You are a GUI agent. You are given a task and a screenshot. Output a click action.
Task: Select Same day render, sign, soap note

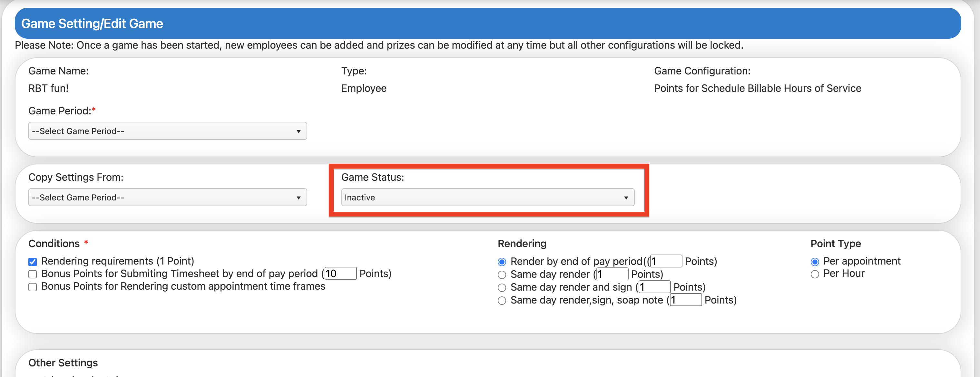[x=502, y=301]
